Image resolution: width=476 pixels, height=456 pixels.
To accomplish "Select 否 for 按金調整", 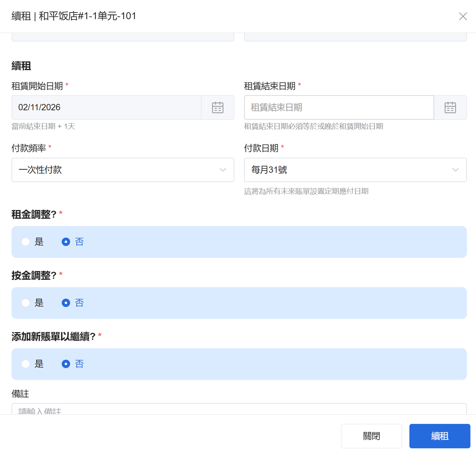I will pos(66,303).
